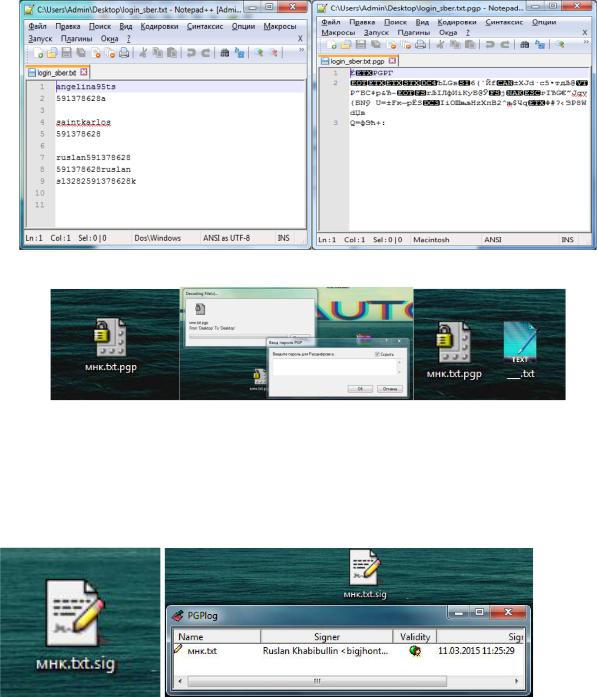597x697 pixels.
Task: Click Zoom In icon in login_sber.txt window
Action: pos(259,53)
